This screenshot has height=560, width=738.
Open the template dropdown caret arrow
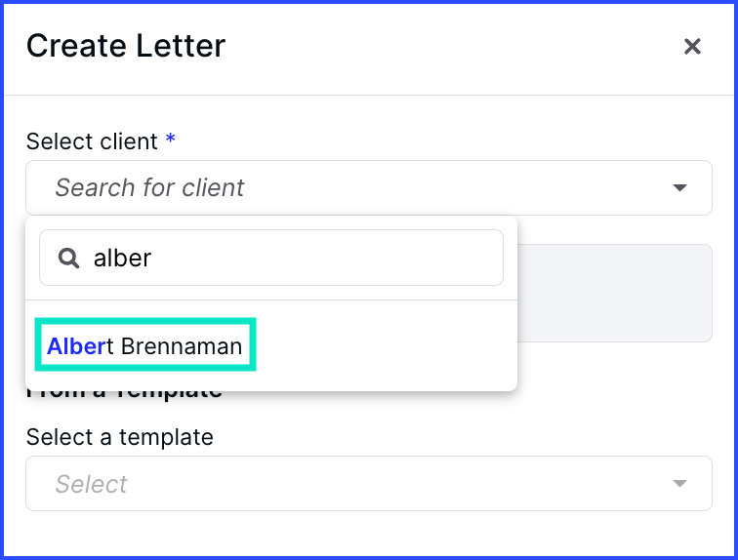click(680, 484)
